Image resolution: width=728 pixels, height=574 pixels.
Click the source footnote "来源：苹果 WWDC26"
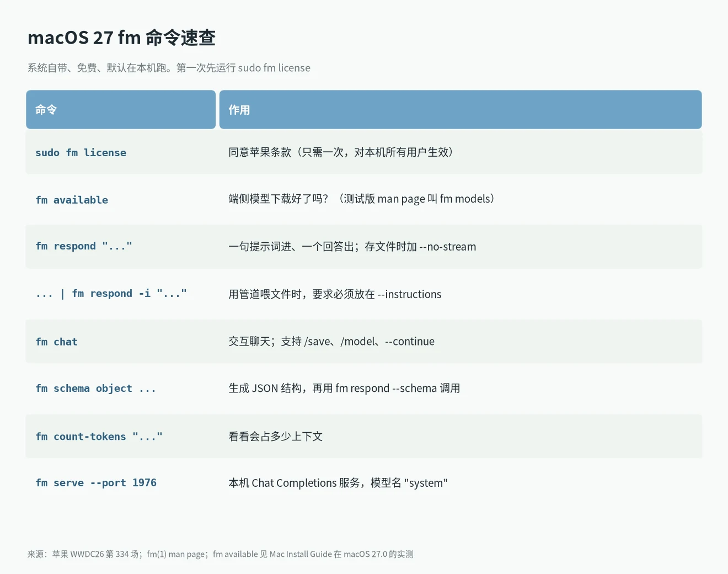[221, 554]
